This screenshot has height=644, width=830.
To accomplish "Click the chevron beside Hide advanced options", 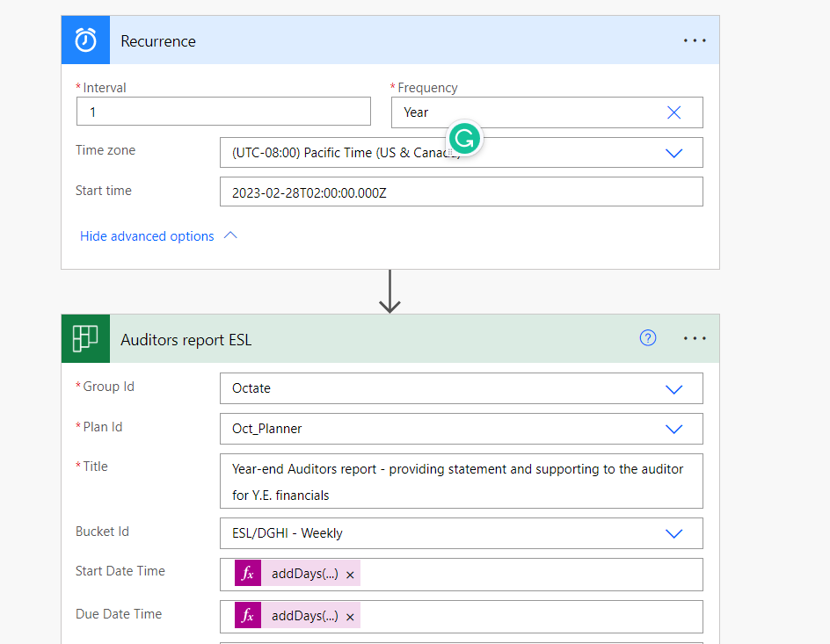I will tap(230, 235).
